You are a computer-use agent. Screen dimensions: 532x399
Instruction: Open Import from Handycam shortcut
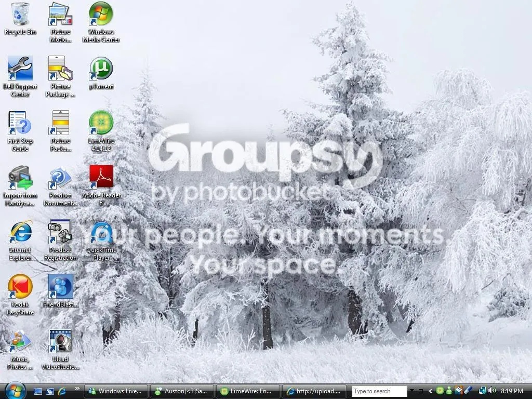[20, 187]
